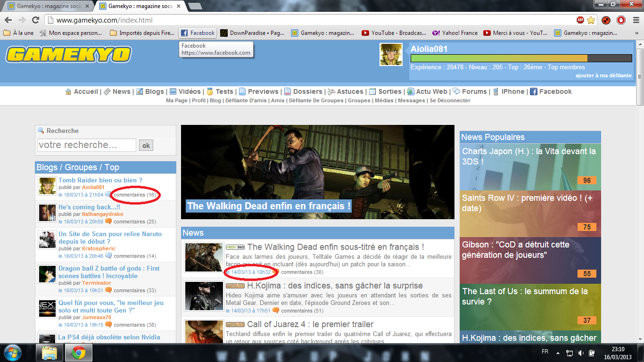Open popular news 'Saints Row IV : première vidéo'

[530, 214]
